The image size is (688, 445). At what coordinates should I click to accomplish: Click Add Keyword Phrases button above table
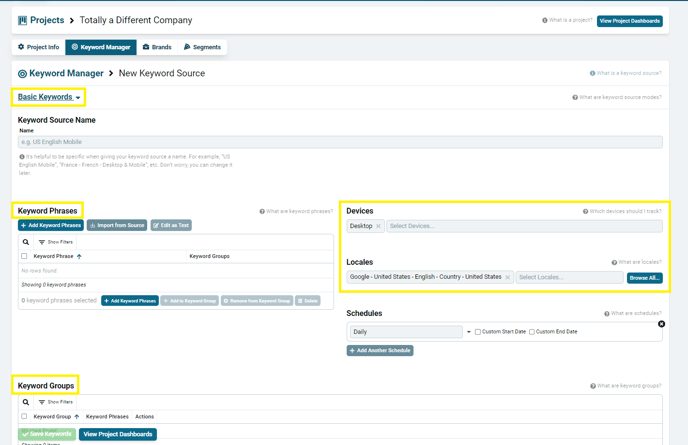coord(51,225)
